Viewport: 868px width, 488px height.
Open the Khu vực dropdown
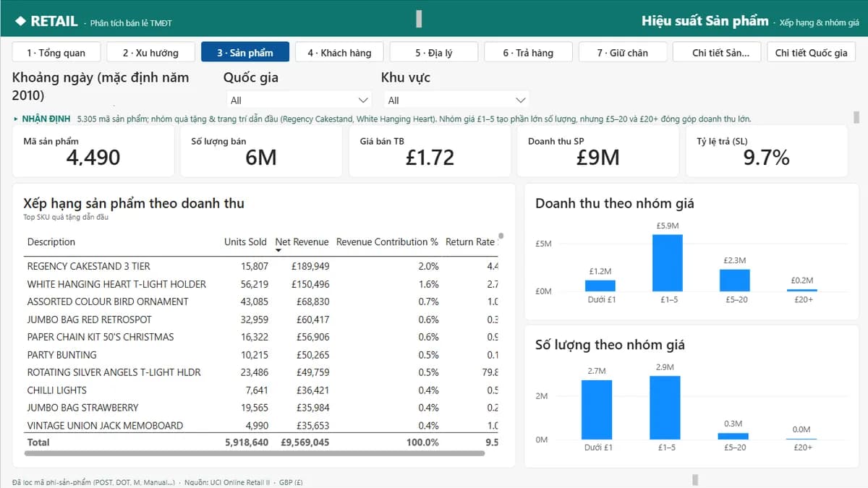pyautogui.click(x=456, y=100)
